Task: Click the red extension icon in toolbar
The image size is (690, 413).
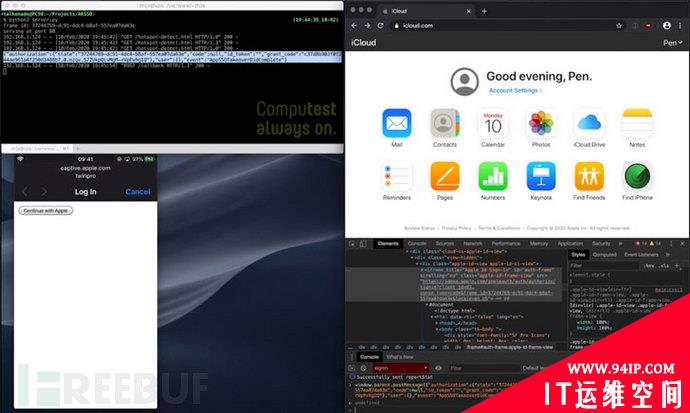Action: (x=648, y=26)
